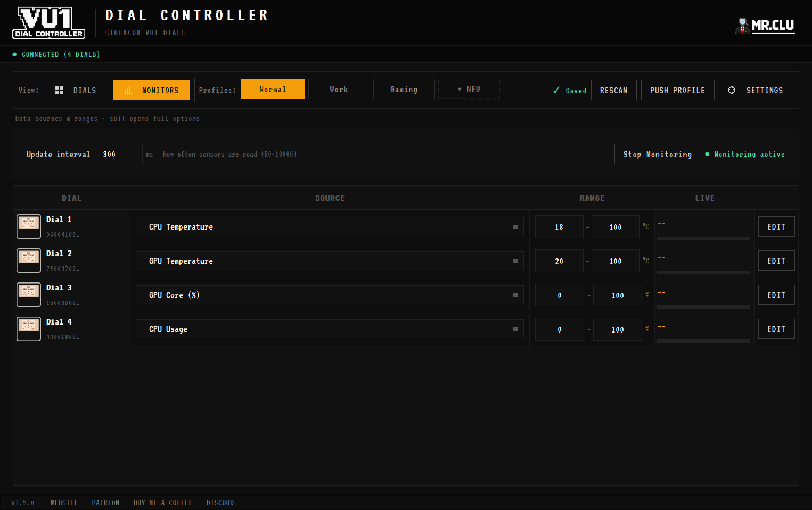Click the Dial 2 gauge thumbnail
The width and height of the screenshot is (812, 510).
point(29,261)
